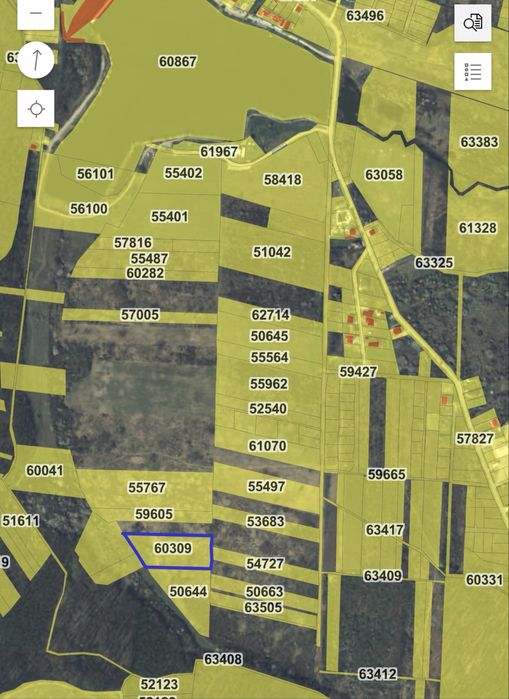Select parcel 52123
509x699 pixels.
coord(159,684)
